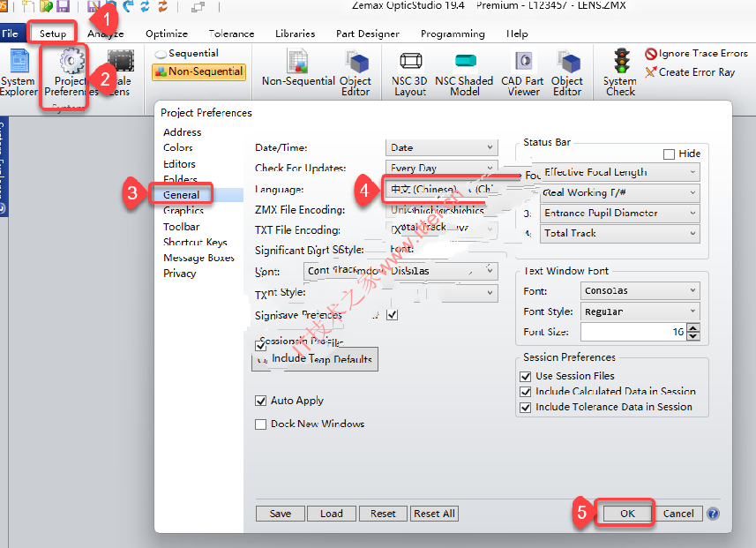Confirm with the OK button
756x548 pixels.
pyautogui.click(x=627, y=514)
